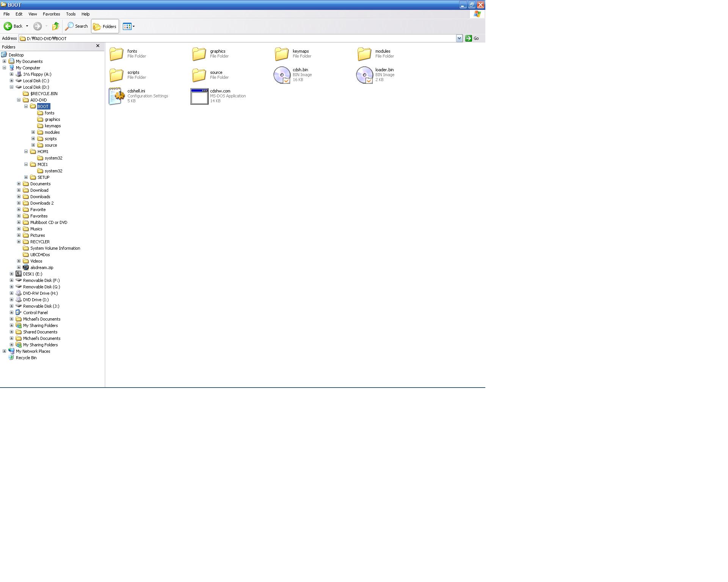
Task: Expand the SETUP tree node
Action: (26, 177)
